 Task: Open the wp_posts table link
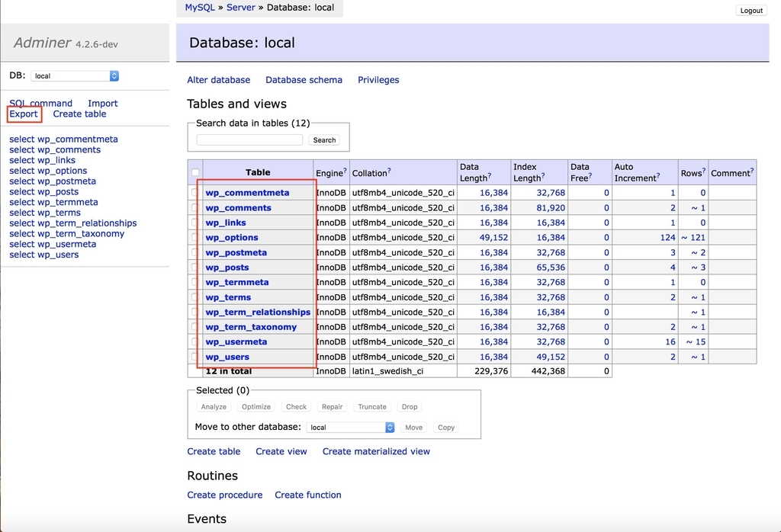(227, 268)
